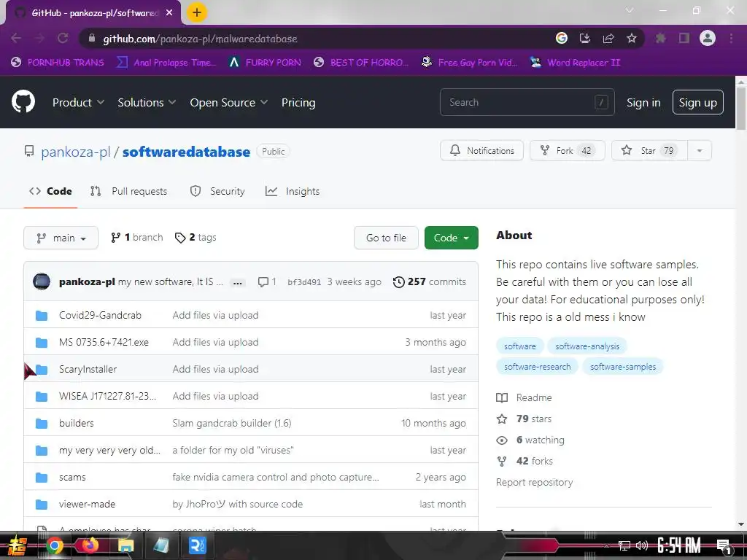Screen dimensions: 747x560
Task: Go back using the browser back arrow
Action: (x=16, y=38)
